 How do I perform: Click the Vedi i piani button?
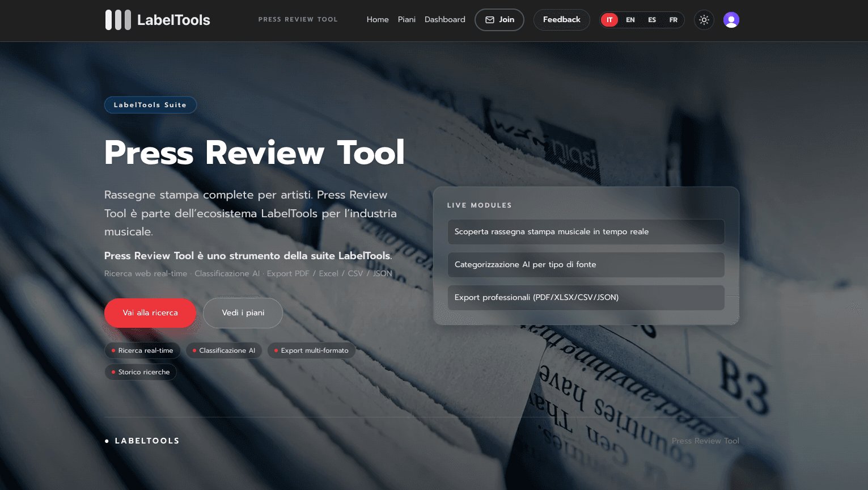click(x=243, y=312)
